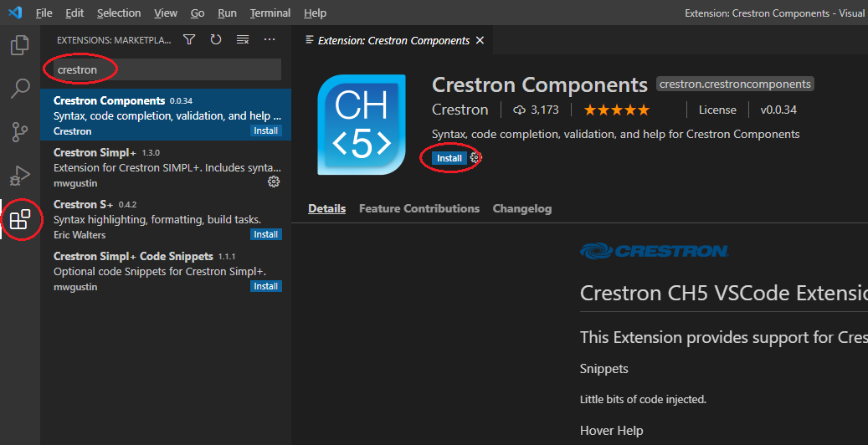Viewport: 868px width, 445px height.
Task: Switch to the Changelog tab
Action: click(521, 209)
